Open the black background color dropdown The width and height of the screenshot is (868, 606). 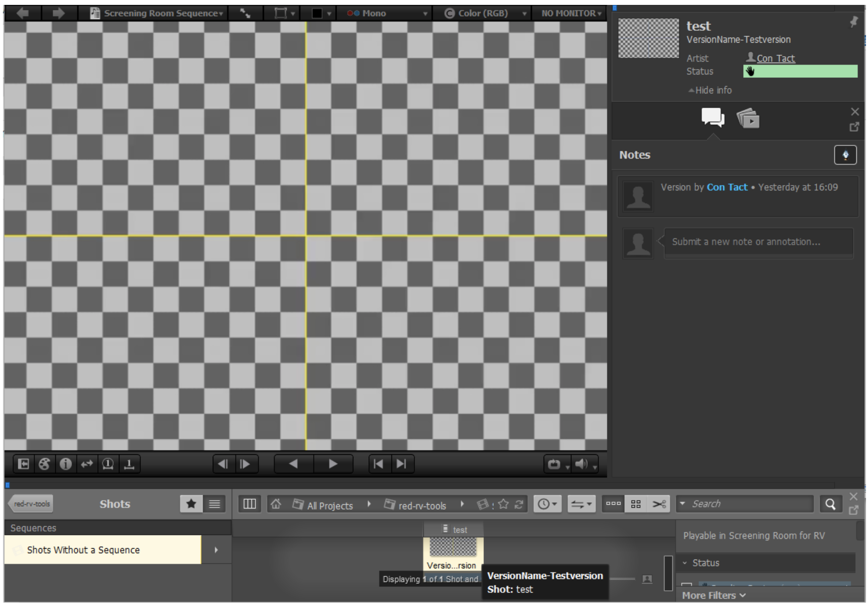point(321,13)
